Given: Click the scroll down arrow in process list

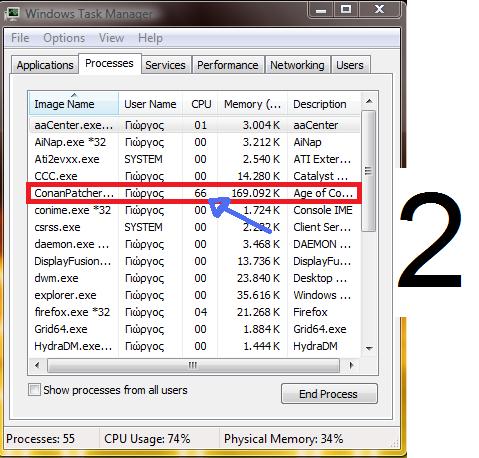Looking at the screenshot, I should pos(369,348).
